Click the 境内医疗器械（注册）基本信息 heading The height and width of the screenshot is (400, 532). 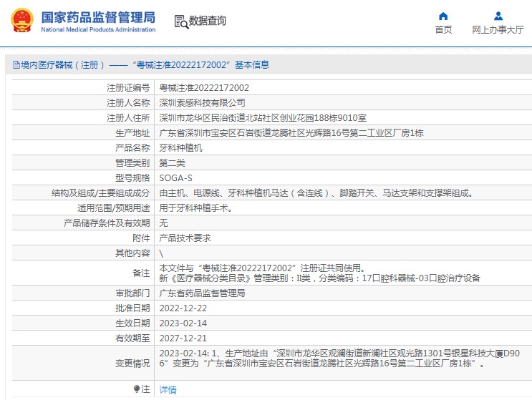[x=141, y=64]
